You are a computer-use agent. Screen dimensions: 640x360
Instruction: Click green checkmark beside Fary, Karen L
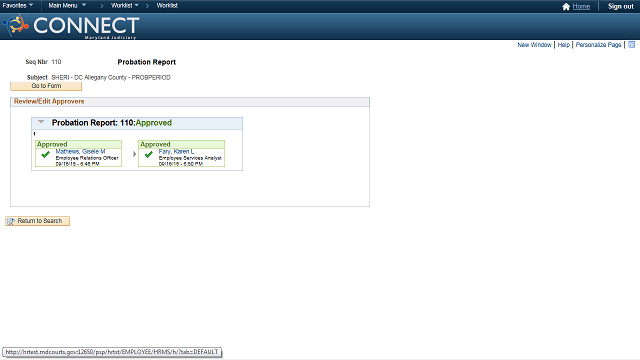149,154
